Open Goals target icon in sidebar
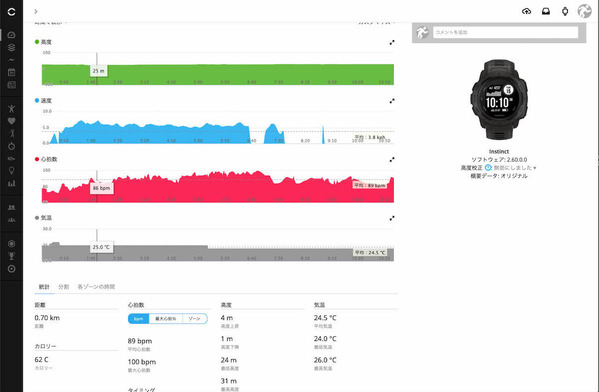Screen dimensions: 599x392 [11, 269]
